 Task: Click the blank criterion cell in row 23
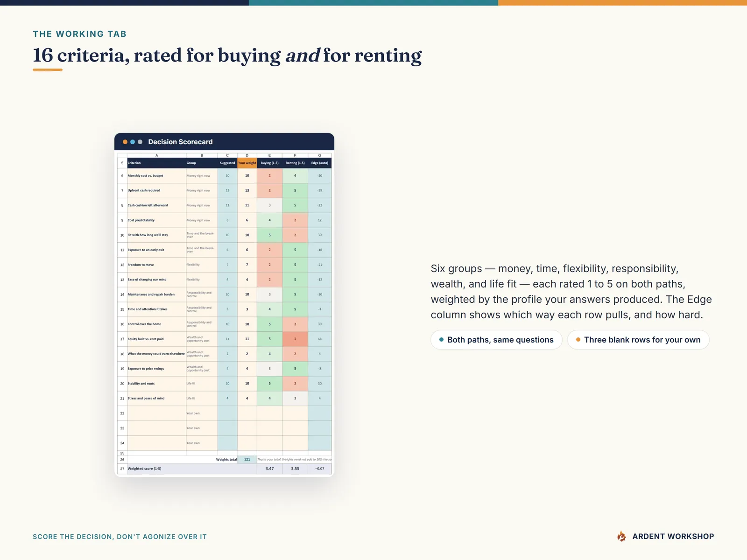point(156,428)
